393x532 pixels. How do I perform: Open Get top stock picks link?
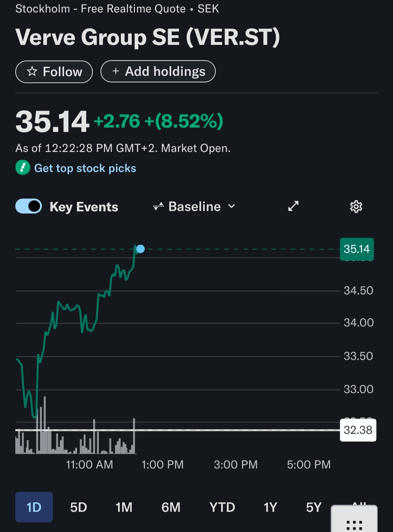(x=85, y=168)
